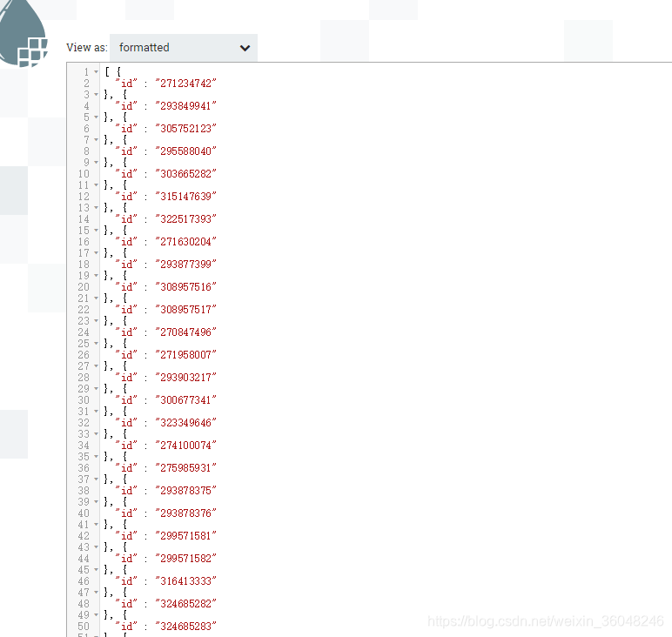
Task: Collapse the fold arrow on line 15
Action: click(x=96, y=230)
